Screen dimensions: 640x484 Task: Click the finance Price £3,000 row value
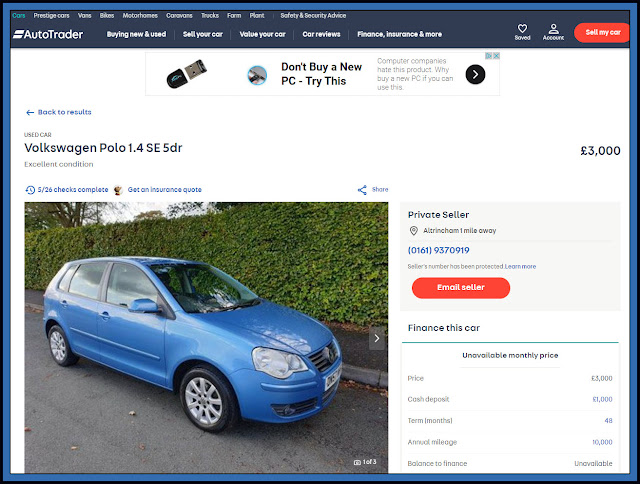tap(602, 378)
